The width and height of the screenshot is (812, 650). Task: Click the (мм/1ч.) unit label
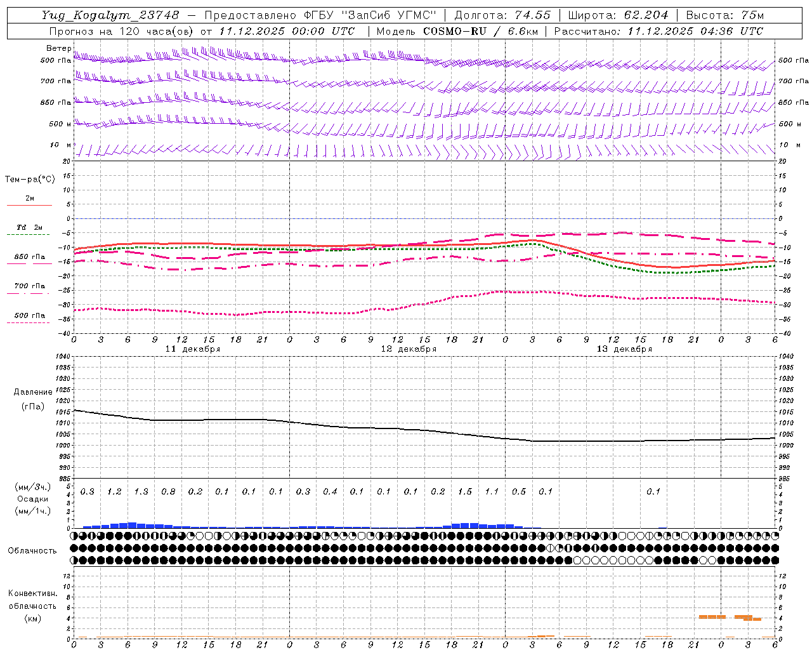point(33,511)
